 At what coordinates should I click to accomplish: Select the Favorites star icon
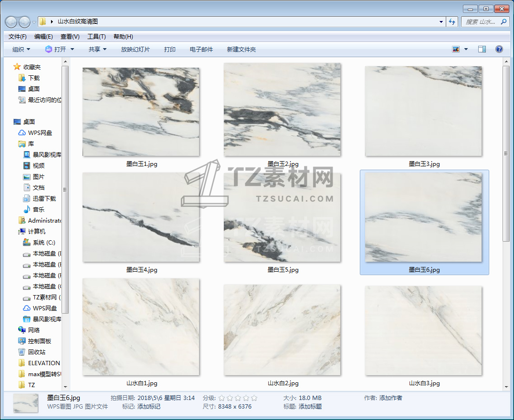(x=17, y=67)
